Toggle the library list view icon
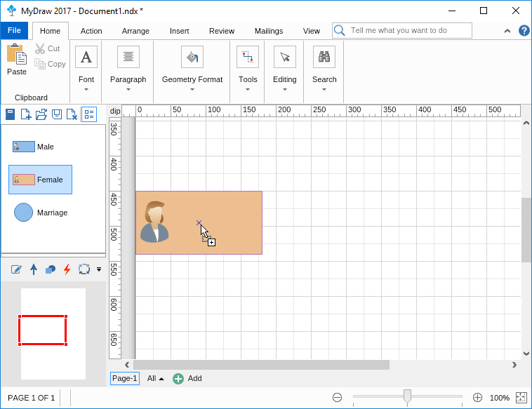 (89, 114)
